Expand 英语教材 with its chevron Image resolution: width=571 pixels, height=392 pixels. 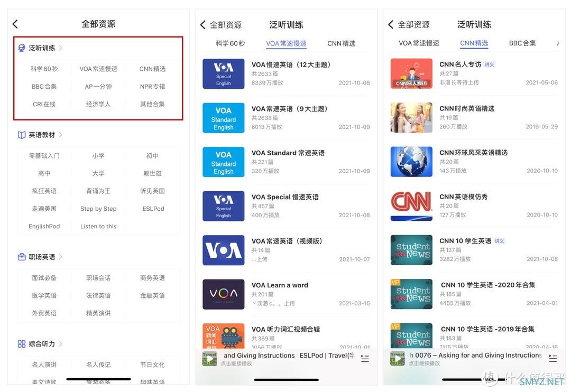(60, 135)
